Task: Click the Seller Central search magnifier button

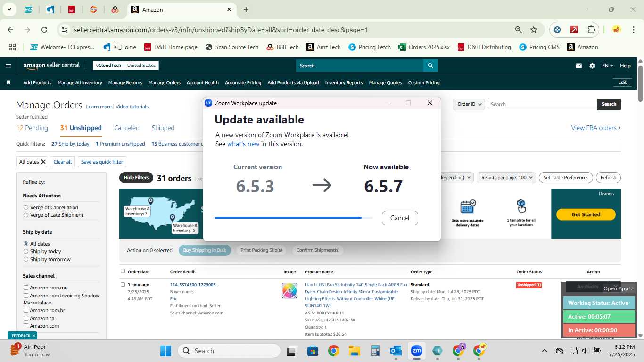Action: point(430,66)
